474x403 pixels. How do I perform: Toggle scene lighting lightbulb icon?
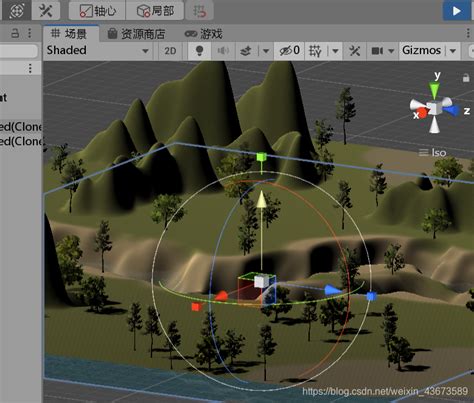click(199, 51)
